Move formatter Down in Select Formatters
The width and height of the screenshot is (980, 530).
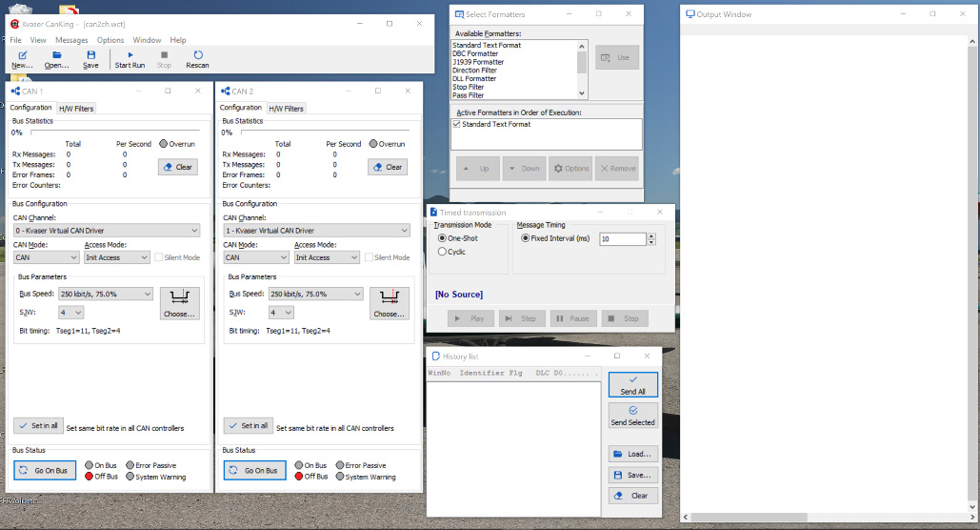point(524,169)
